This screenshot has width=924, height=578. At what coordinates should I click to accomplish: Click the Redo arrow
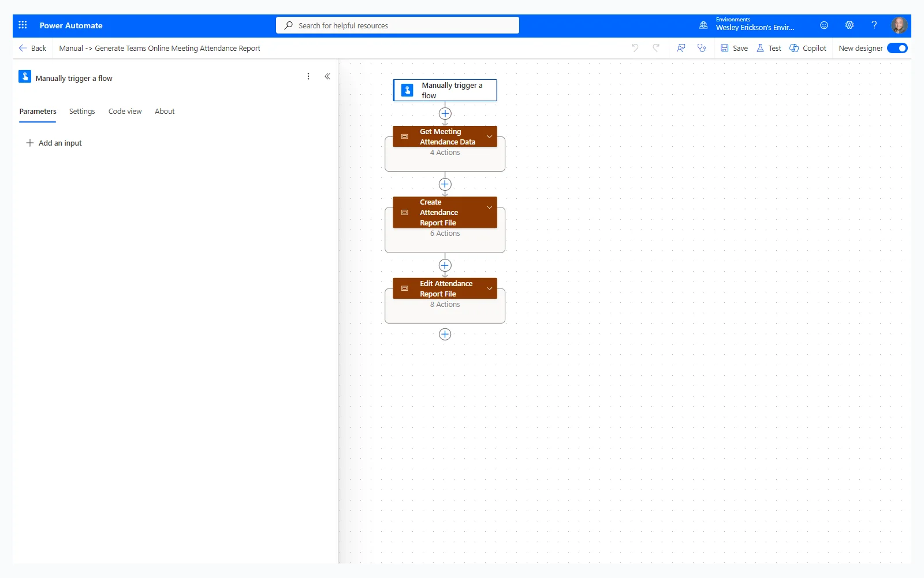[656, 48]
